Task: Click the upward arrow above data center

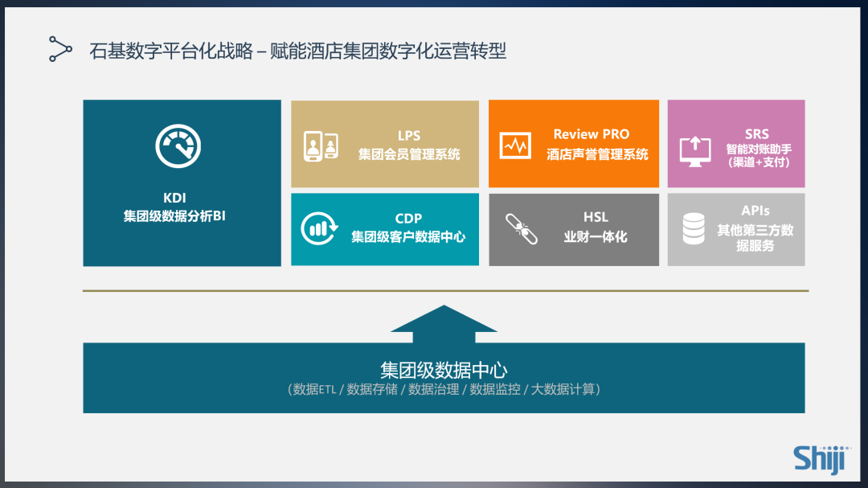Action: coord(444,323)
